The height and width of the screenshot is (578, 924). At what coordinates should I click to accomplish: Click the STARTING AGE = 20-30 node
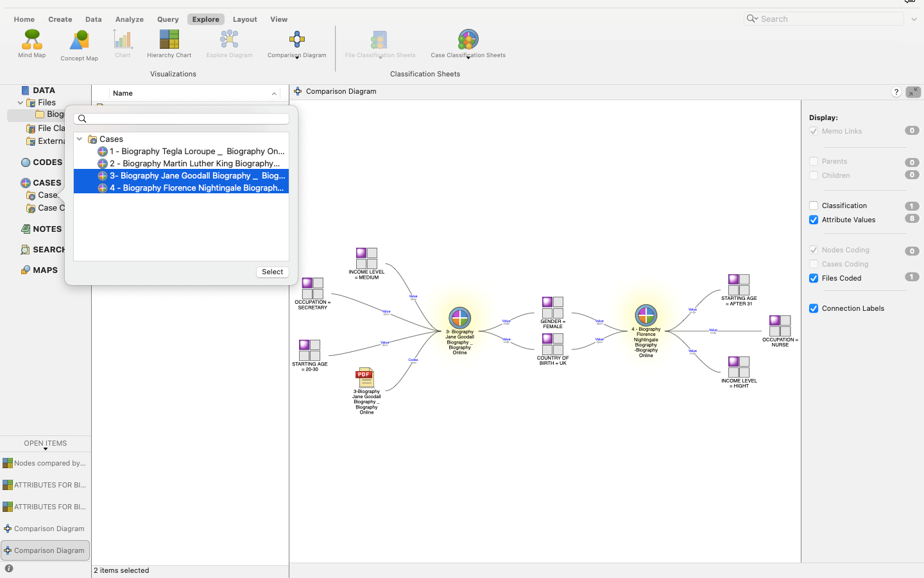click(310, 355)
